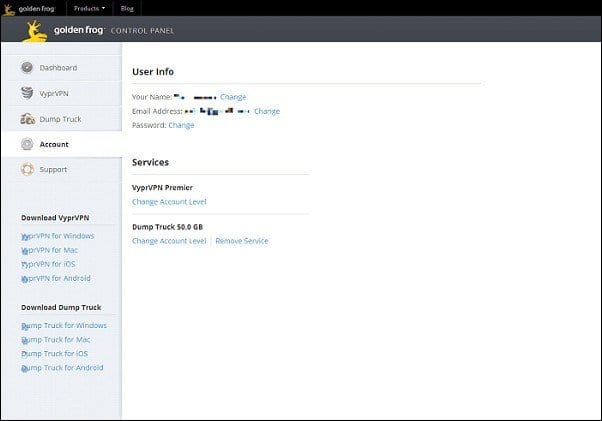Click the User Info heading

point(153,72)
